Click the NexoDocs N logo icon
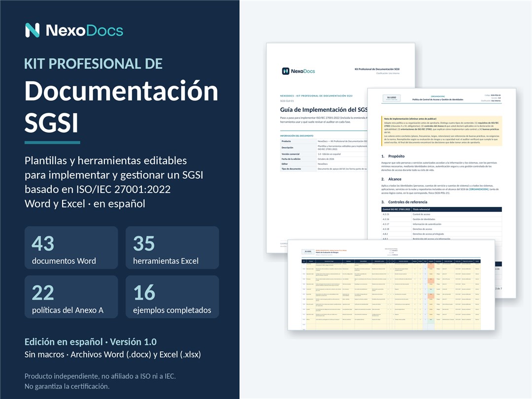Viewport: 532px width, 399px height. tap(33, 30)
